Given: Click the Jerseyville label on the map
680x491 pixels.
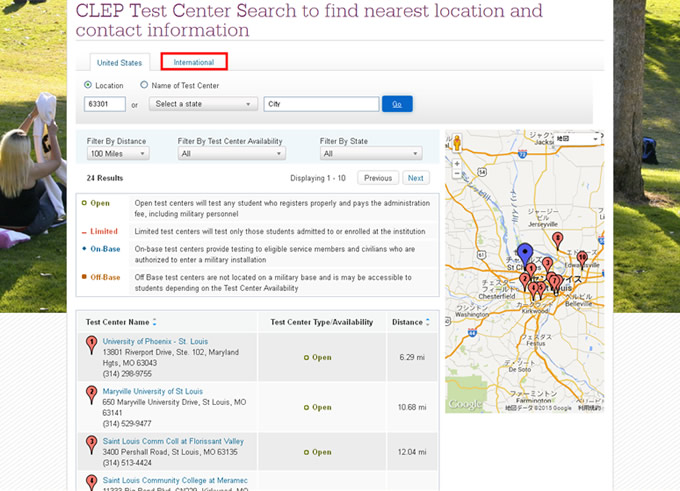Looking at the screenshot, I should pos(543,224).
